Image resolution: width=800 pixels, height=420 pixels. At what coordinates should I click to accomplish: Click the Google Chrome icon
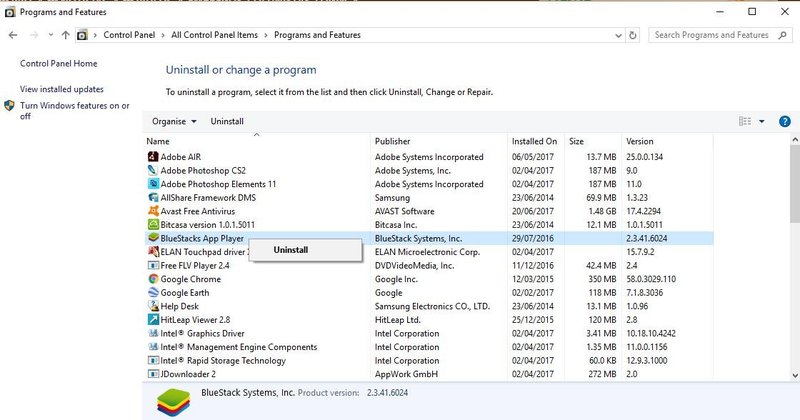point(153,279)
